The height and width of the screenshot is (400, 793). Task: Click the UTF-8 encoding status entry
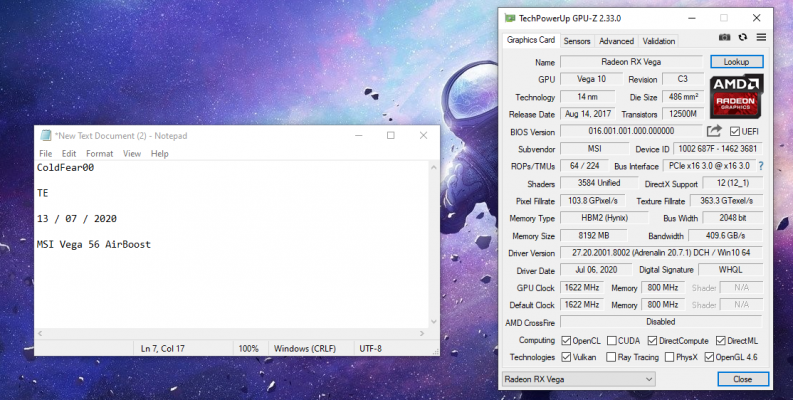pos(370,348)
